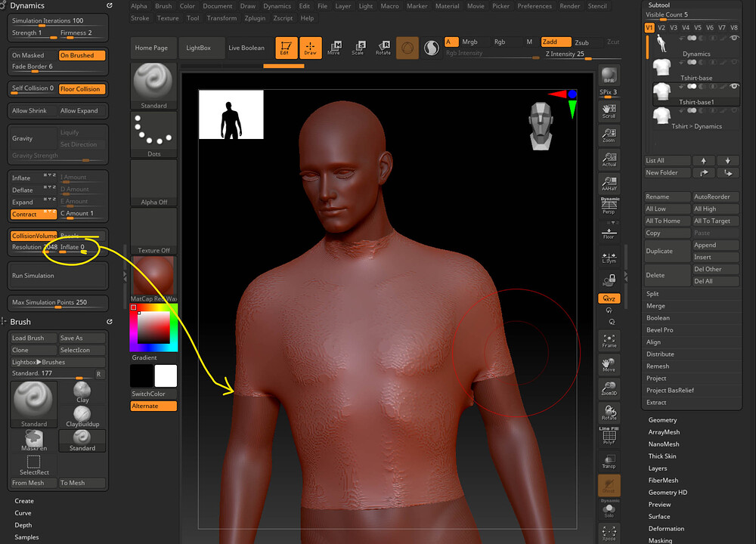Select the Move transform icon

tap(334, 48)
